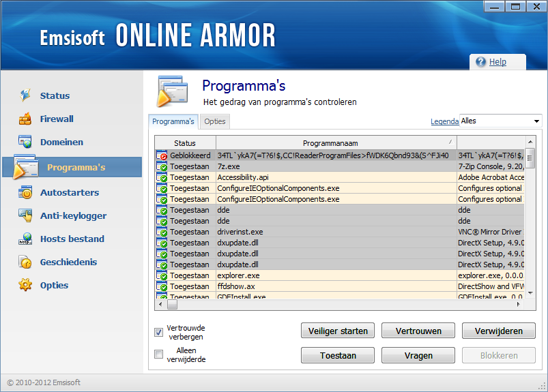Click the status icon of driverinst.exe row

point(162,232)
